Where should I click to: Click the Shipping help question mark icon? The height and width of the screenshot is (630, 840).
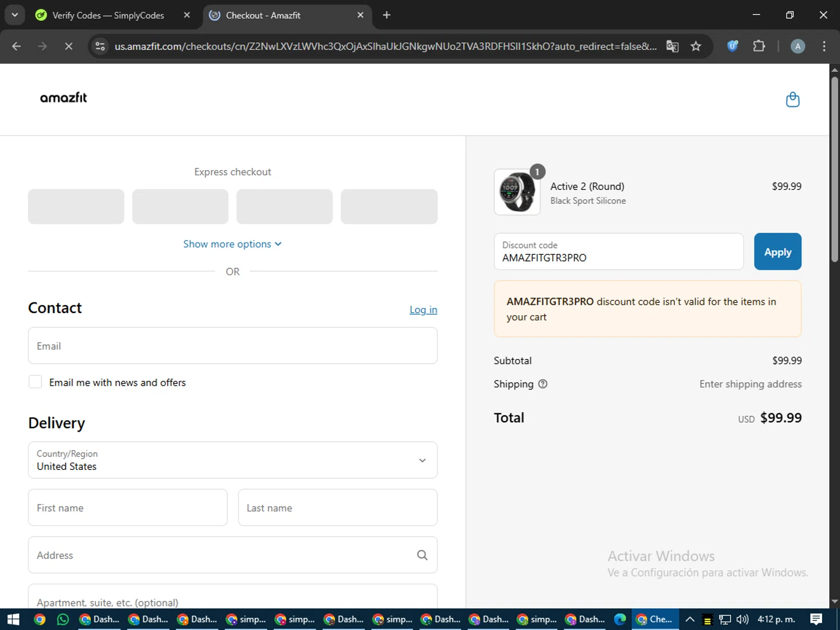point(543,384)
